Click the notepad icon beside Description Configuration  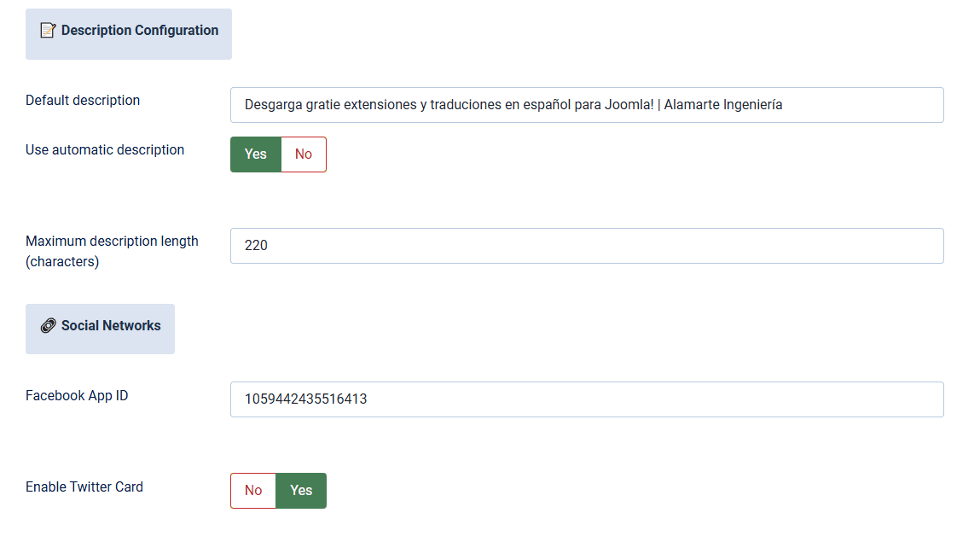pyautogui.click(x=48, y=31)
